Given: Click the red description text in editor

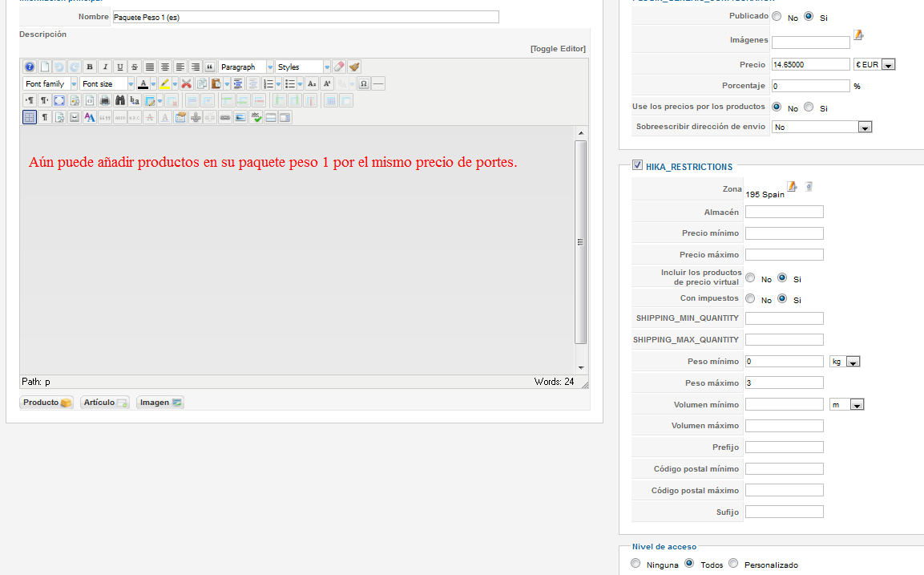Looking at the screenshot, I should click(x=272, y=162).
